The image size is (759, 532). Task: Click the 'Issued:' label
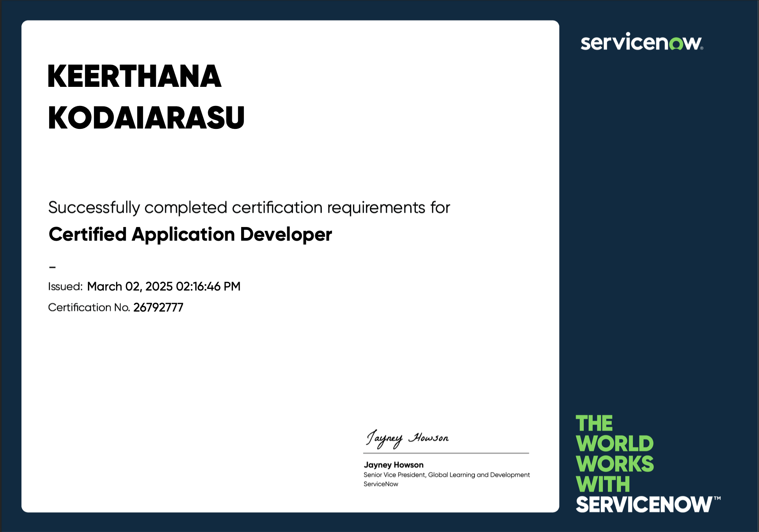point(65,287)
